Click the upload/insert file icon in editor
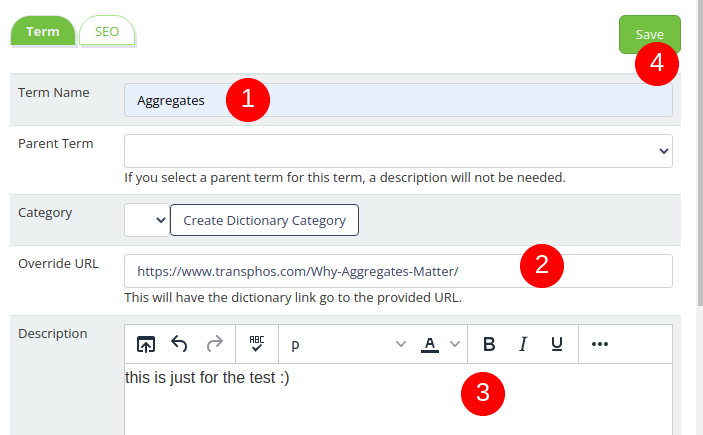 tap(146, 344)
